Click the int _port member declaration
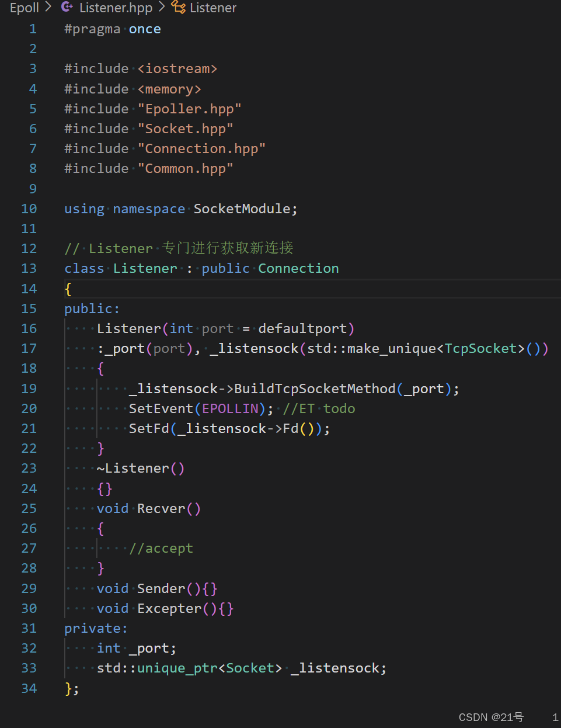The image size is (561, 728). (x=137, y=648)
